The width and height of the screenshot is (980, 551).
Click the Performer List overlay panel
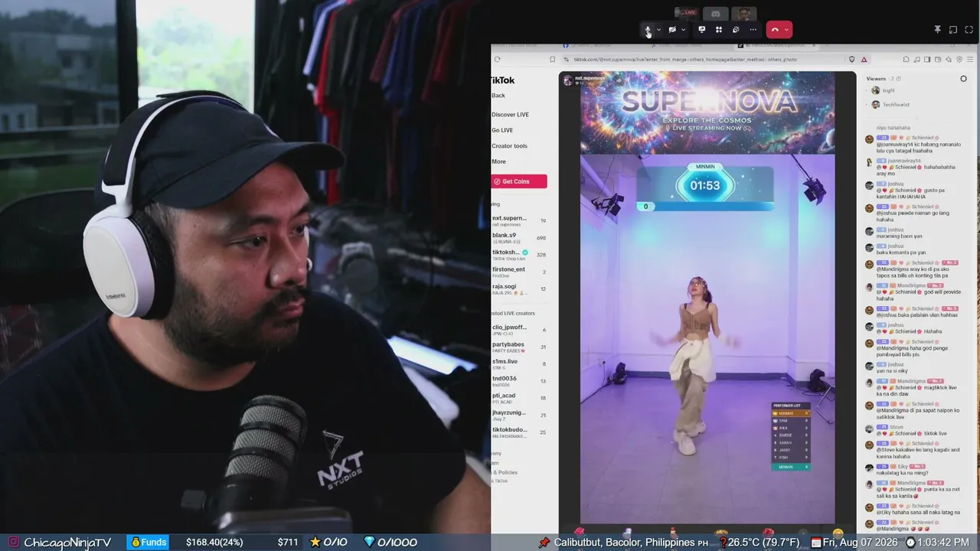tap(791, 436)
